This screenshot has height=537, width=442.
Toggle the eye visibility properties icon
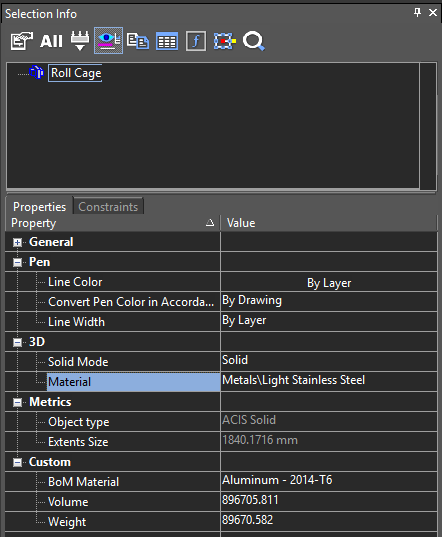109,41
